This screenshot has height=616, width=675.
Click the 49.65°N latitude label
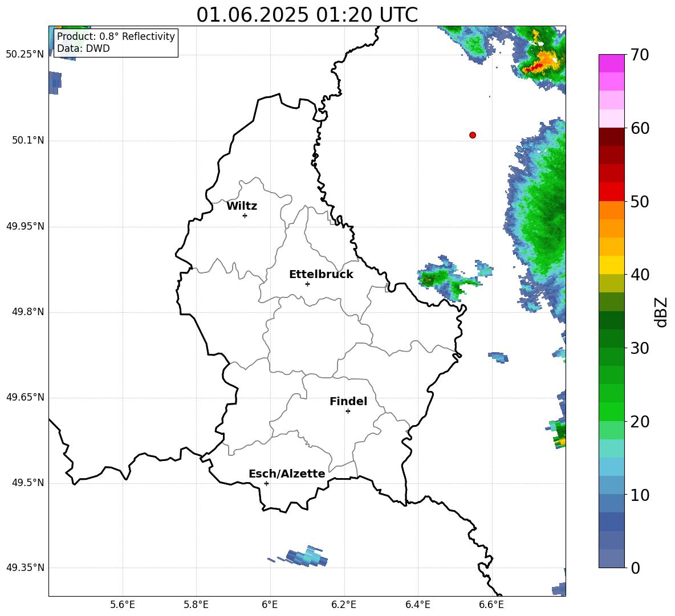click(x=25, y=397)
